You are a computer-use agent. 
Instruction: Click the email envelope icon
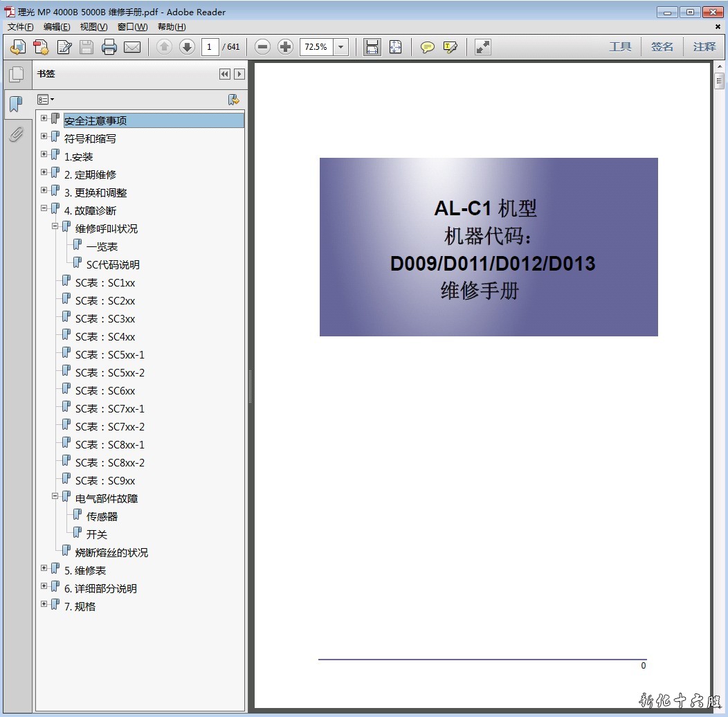(x=131, y=47)
